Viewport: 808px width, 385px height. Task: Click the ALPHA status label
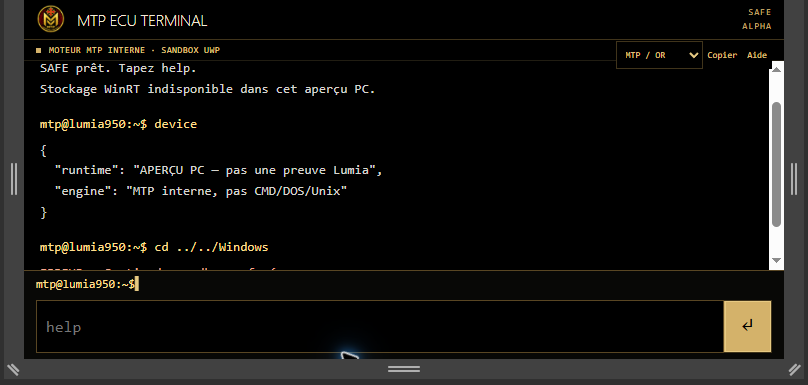pos(757,26)
